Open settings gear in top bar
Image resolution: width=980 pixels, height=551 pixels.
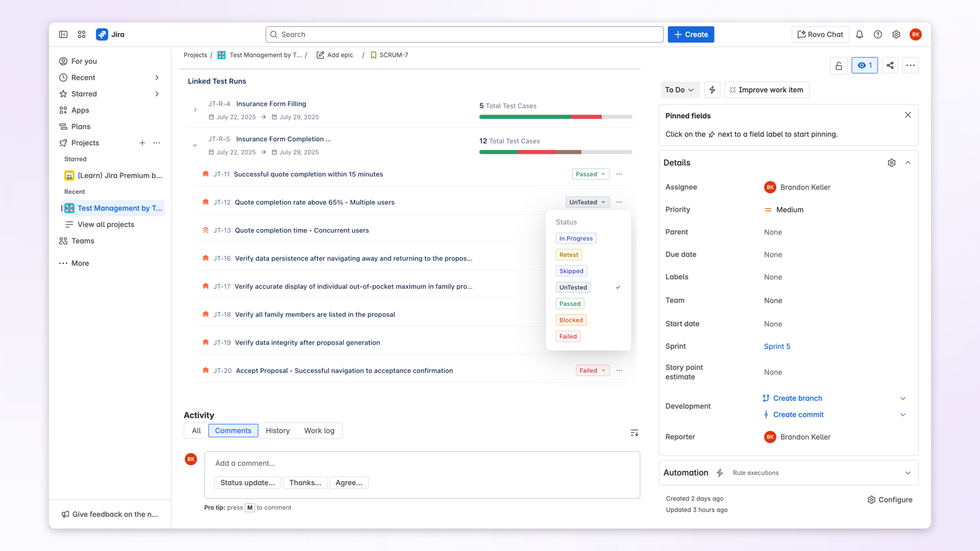(896, 34)
